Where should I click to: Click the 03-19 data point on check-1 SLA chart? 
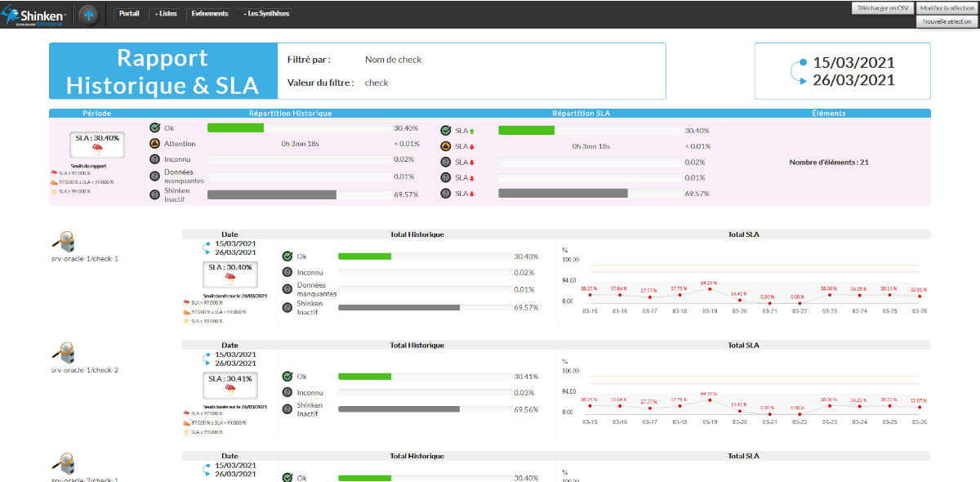coord(710,288)
